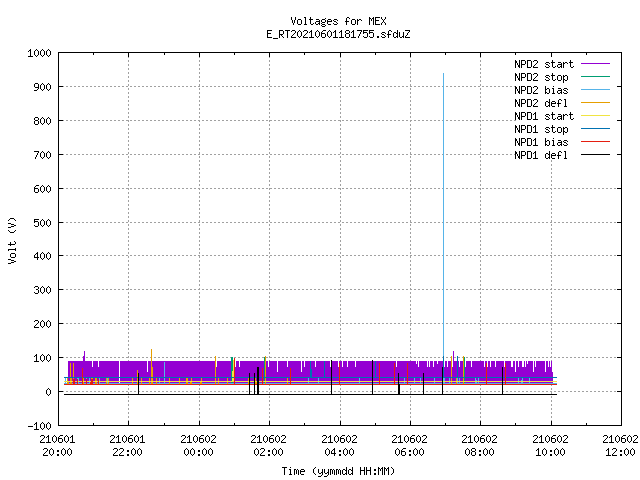Screen dimensions: 640x480
Task: Click the 100 y-axis tick label
Action: (42, 358)
